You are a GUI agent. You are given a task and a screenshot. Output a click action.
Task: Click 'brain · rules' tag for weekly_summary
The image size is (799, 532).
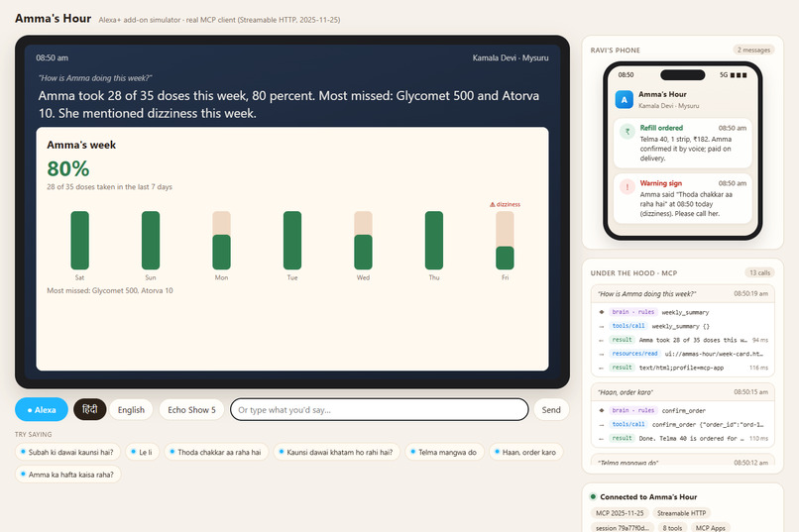click(x=632, y=312)
